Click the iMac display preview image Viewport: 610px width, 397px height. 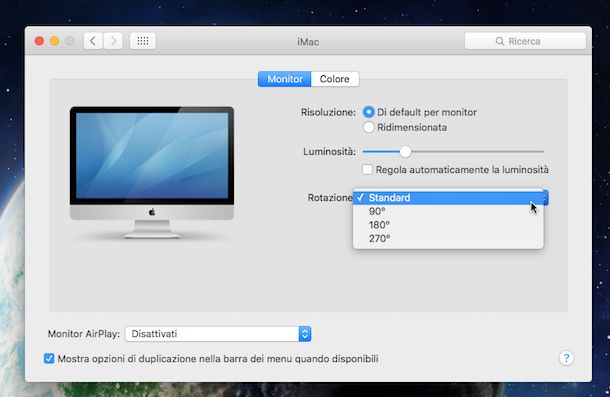(152, 172)
